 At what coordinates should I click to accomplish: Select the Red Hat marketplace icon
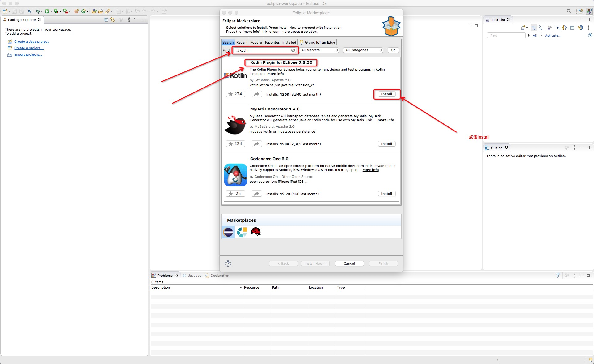(256, 232)
